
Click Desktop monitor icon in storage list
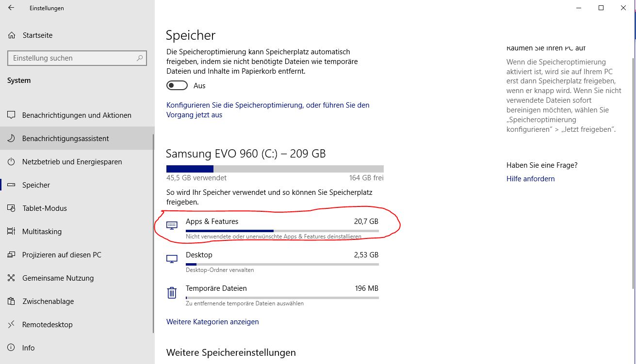pos(172,259)
